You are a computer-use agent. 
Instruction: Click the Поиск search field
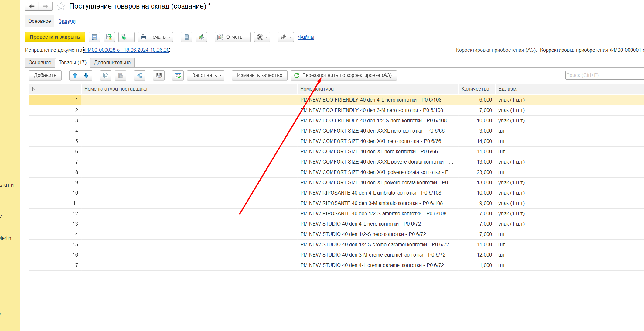(x=604, y=75)
